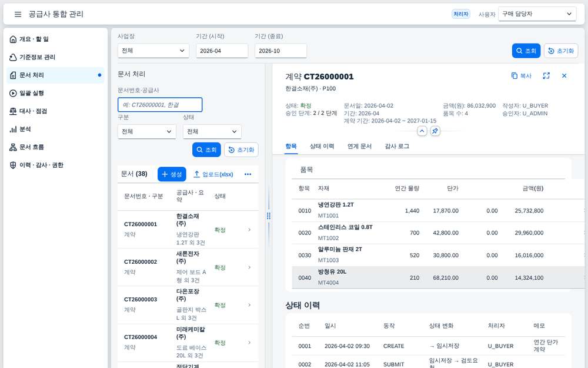Collapse the header with up chevron
The height and width of the screenshot is (368, 588).
[x=422, y=131]
